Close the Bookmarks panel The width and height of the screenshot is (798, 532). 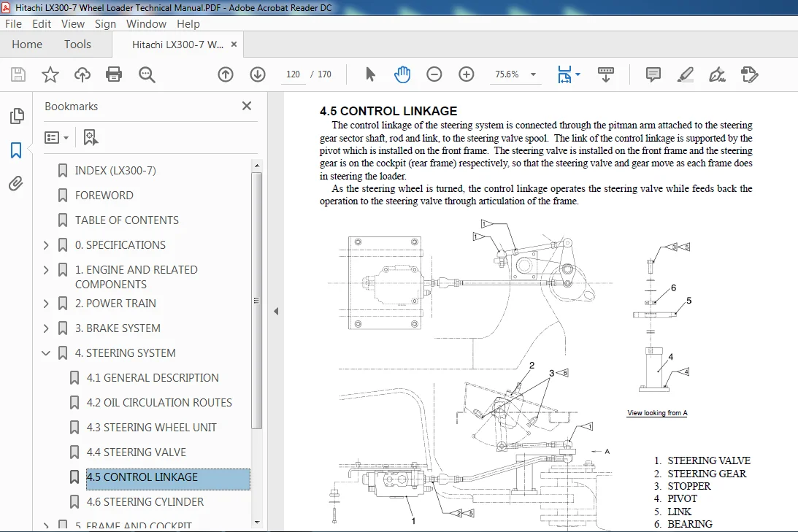(x=247, y=106)
